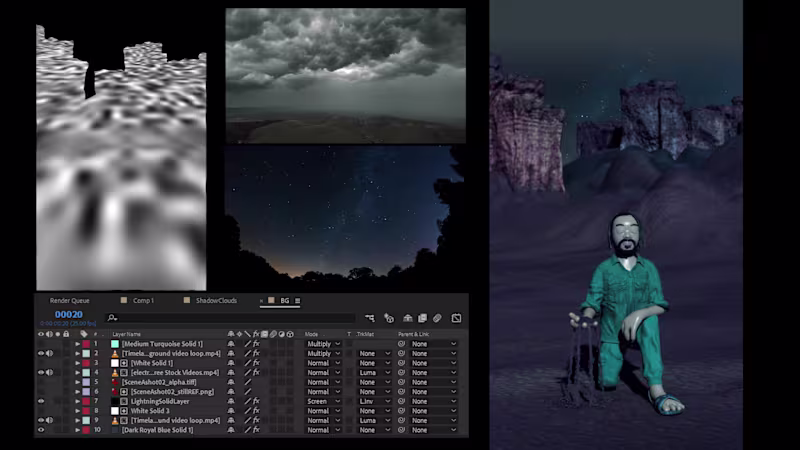Click parent pick whip for White Solid 3
The image size is (800, 450).
click(402, 411)
